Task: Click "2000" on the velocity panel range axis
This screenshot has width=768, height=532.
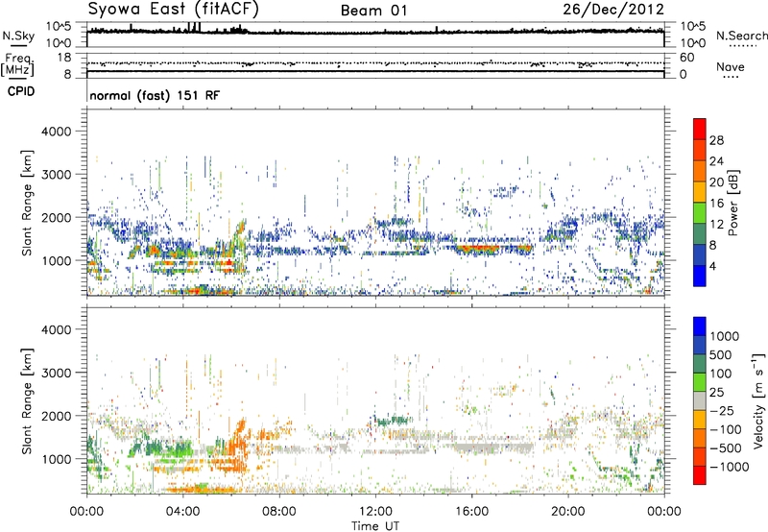Action: (57, 416)
